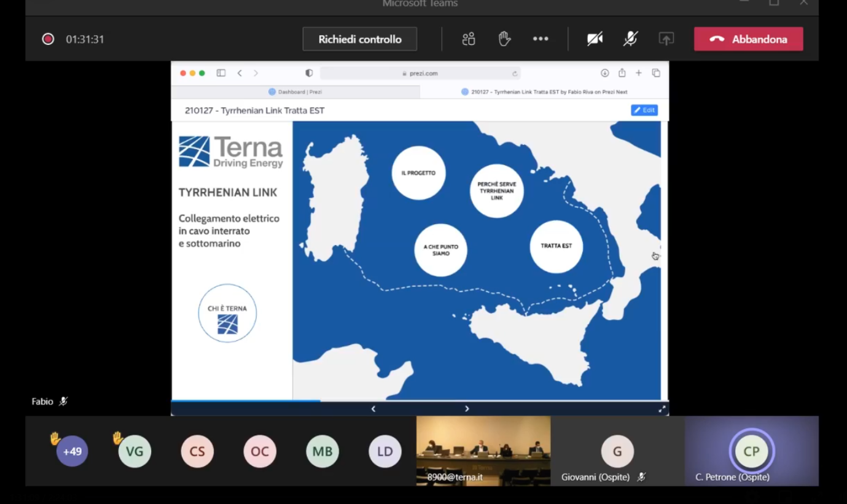
Task: Click the slide title 210127 - Tyrrhenian Link Tratta EST
Action: pyautogui.click(x=255, y=110)
